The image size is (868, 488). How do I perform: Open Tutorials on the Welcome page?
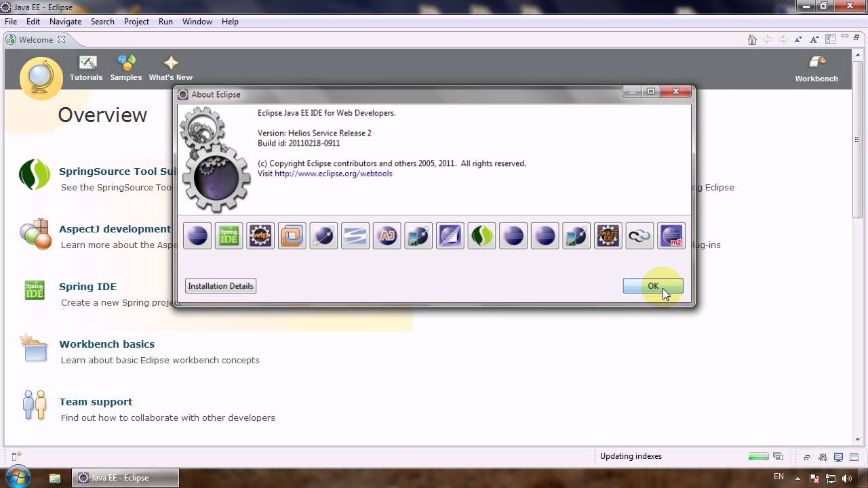(86, 68)
